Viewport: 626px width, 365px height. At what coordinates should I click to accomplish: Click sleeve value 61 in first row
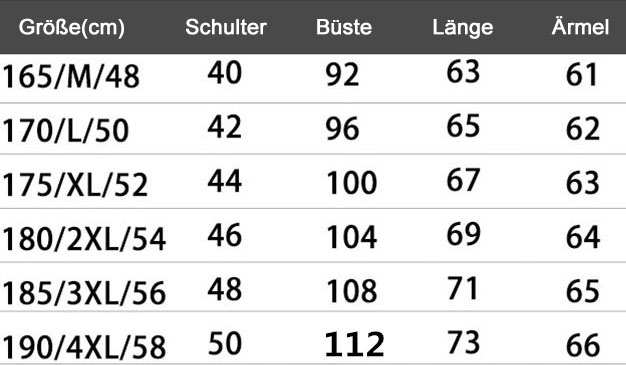pos(582,74)
